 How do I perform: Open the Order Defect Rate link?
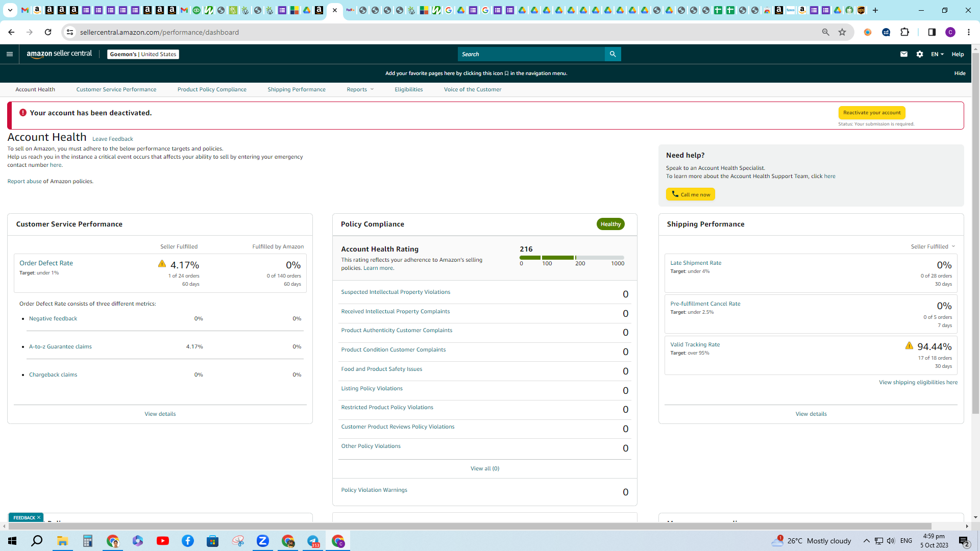(46, 263)
